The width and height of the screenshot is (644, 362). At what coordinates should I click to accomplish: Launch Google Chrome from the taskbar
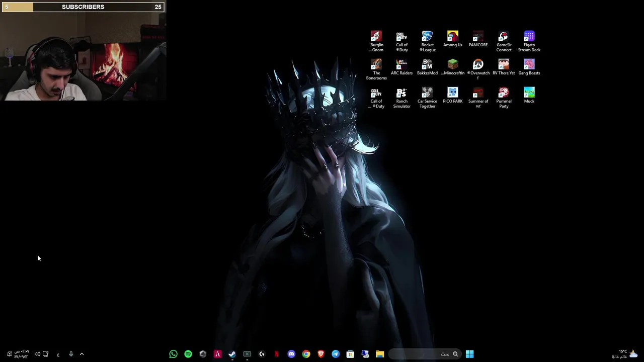[x=306, y=354]
